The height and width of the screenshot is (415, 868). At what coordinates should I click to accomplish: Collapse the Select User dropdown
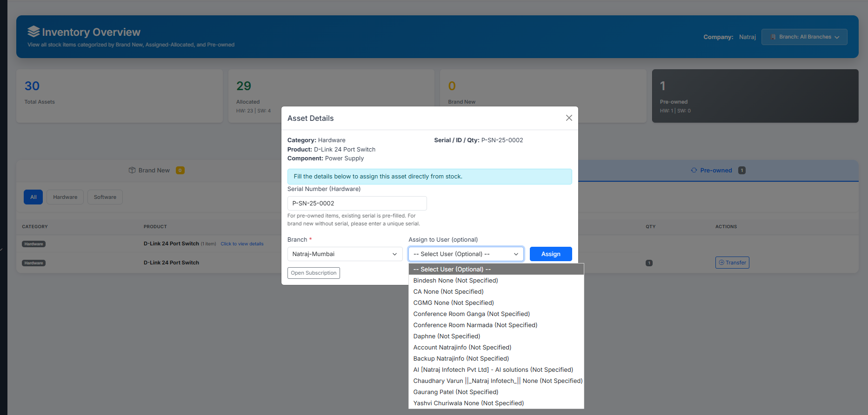point(466,254)
